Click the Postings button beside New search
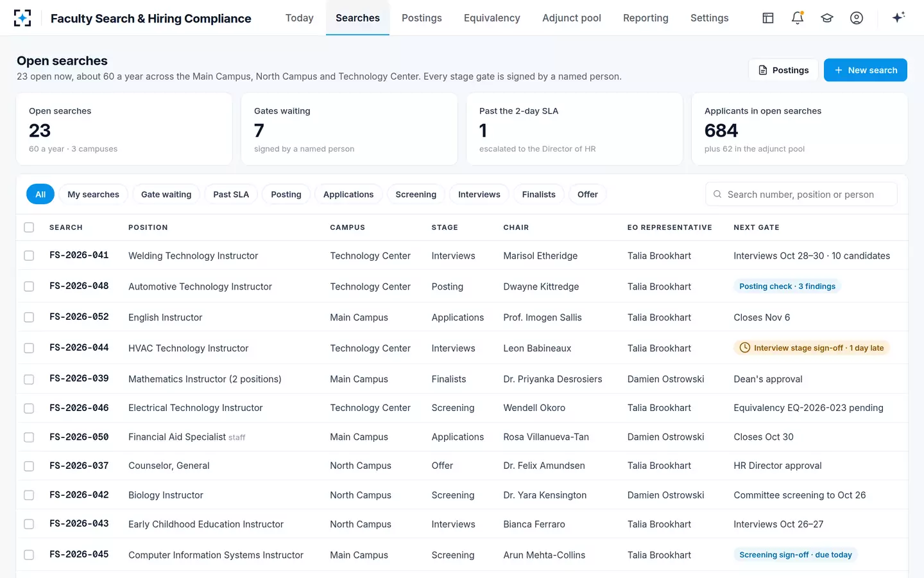 pos(783,70)
